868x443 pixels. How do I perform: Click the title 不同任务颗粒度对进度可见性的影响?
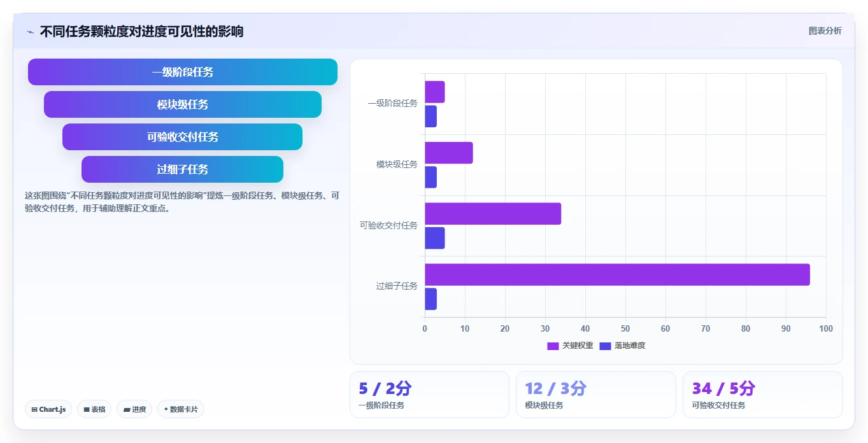[x=141, y=31]
